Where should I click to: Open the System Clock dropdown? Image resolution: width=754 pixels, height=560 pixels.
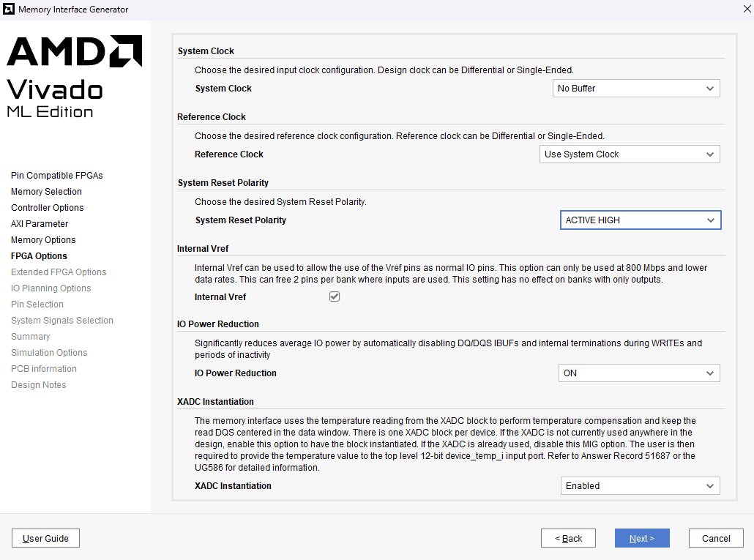[x=635, y=89]
